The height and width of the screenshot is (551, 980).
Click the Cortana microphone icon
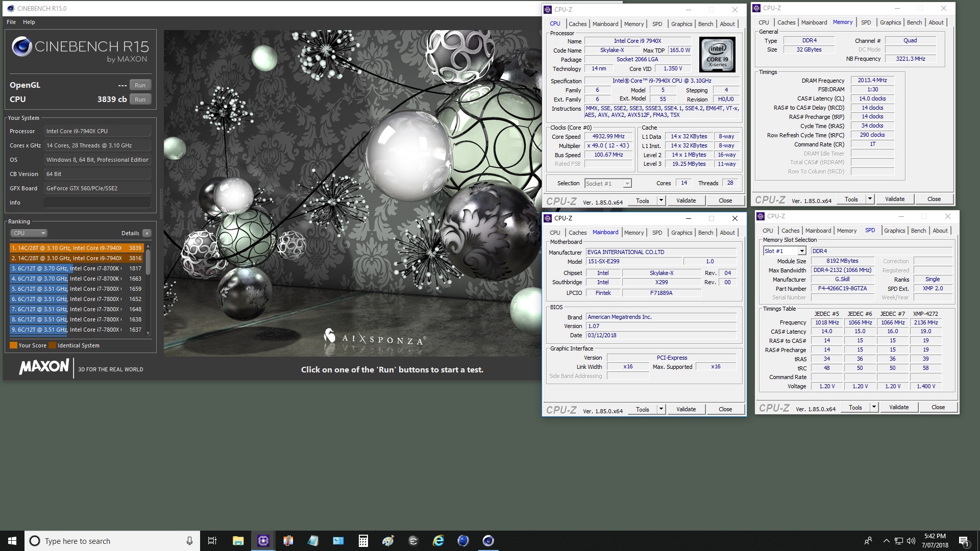click(189, 541)
